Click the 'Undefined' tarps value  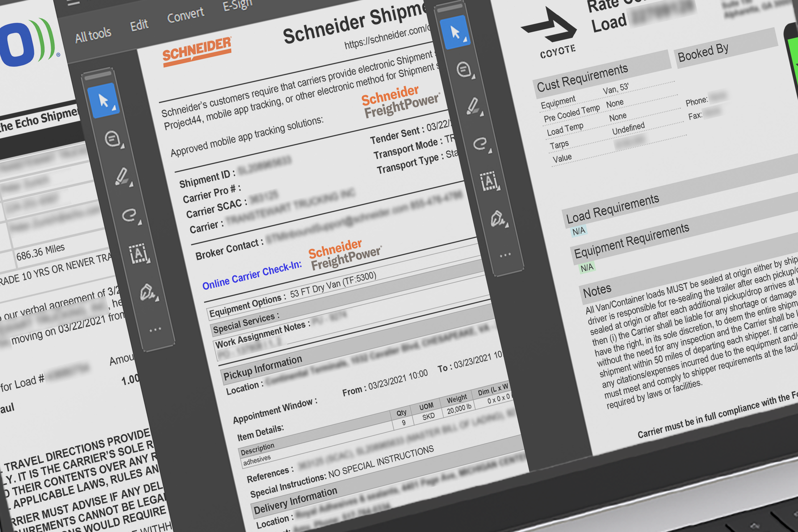point(629,128)
